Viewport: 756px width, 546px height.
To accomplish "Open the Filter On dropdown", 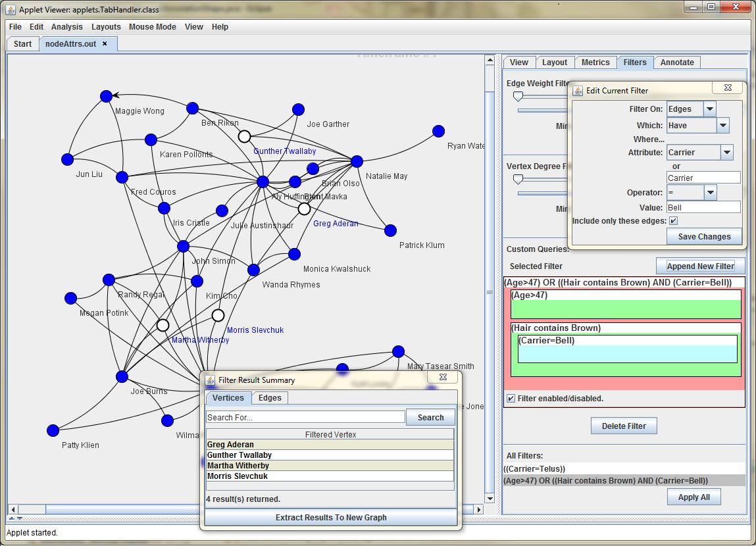I will click(x=710, y=109).
